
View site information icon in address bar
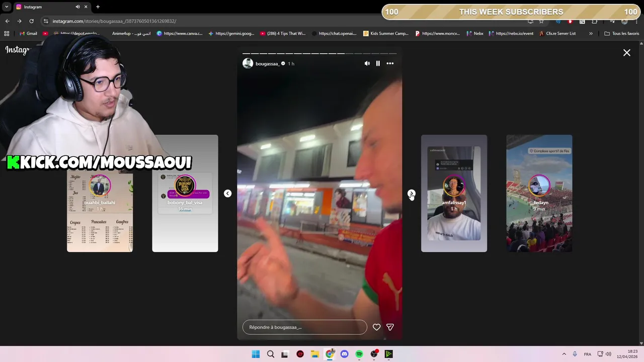click(46, 21)
